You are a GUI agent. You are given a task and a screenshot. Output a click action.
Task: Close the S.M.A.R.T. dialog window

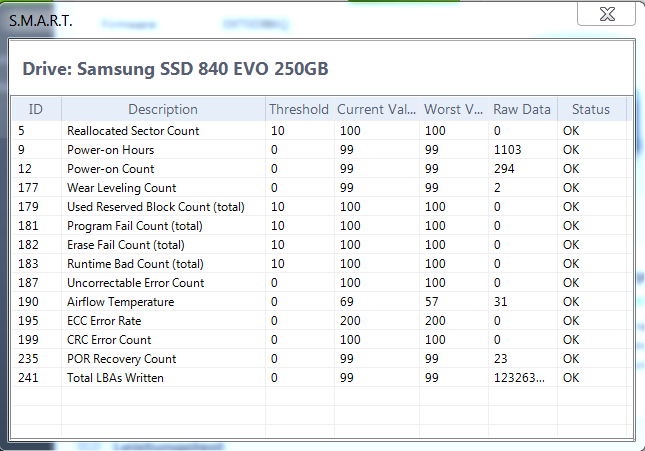606,14
